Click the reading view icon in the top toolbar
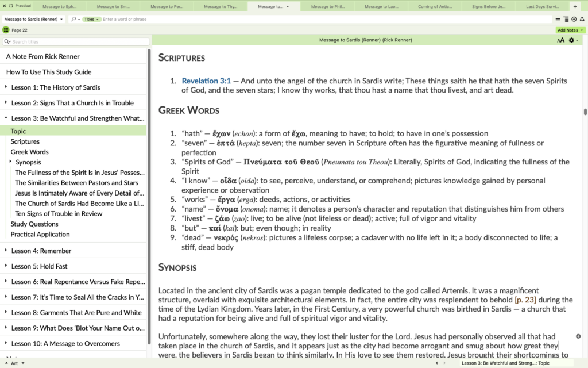 point(567,19)
